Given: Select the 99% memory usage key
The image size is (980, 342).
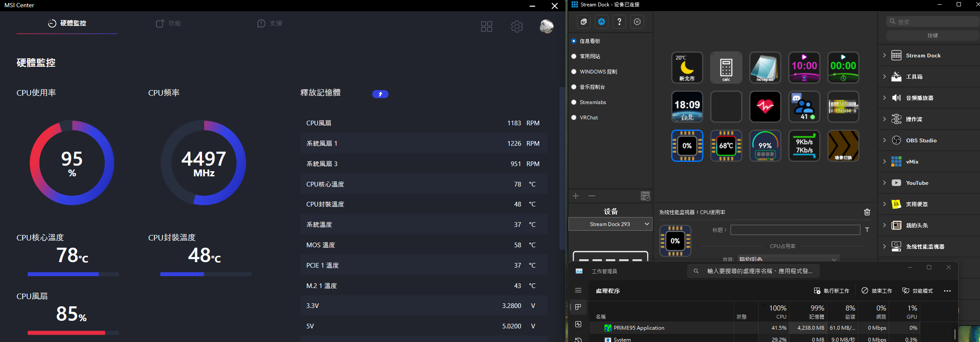Looking at the screenshot, I should pos(765,146).
